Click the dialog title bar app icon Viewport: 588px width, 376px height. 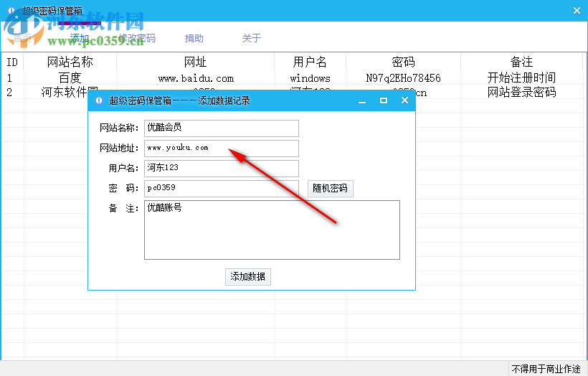click(x=99, y=100)
